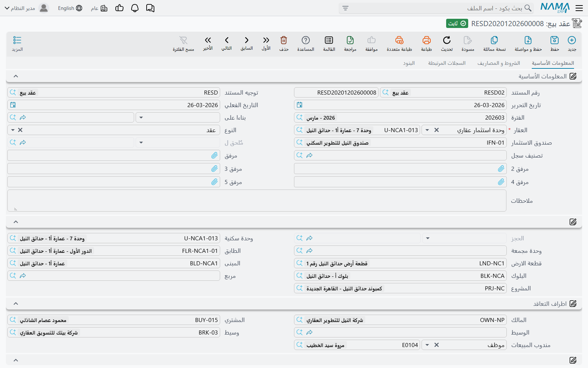Click the مرفق 5 attachment field
588x368 pixels.
pos(114,182)
